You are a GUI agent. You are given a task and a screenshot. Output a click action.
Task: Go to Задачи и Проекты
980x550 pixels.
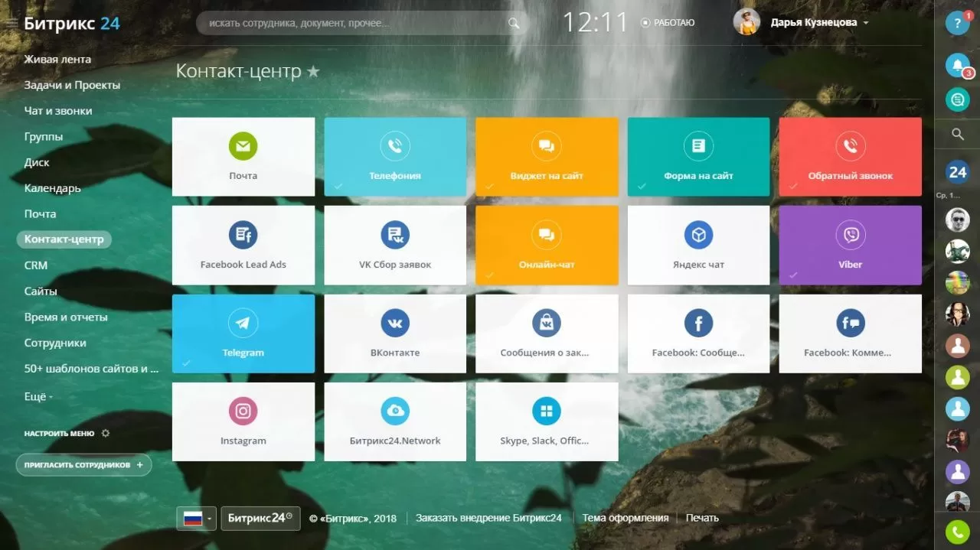(x=72, y=85)
